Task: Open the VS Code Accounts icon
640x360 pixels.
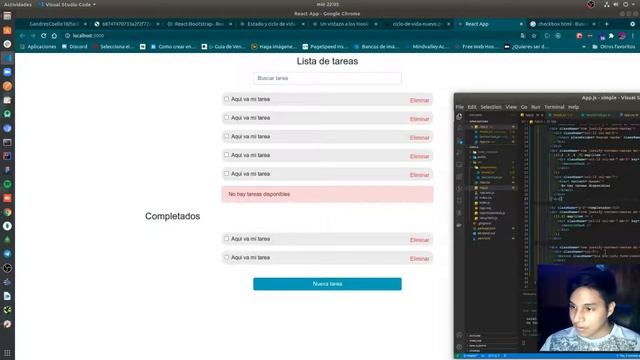Action: coord(459,335)
